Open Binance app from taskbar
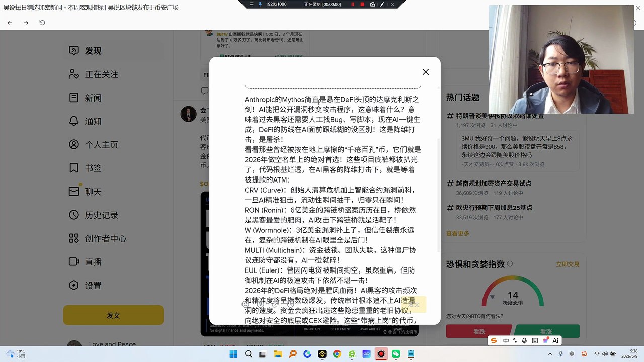644x362 pixels. click(322, 354)
